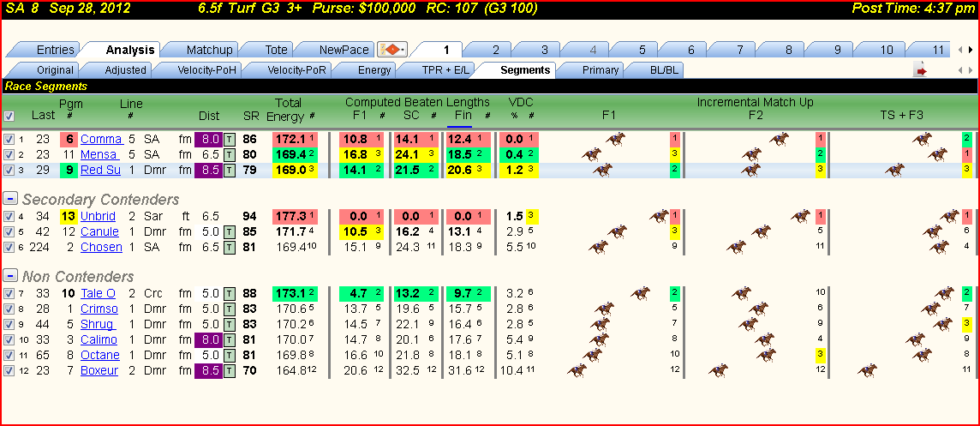Uncheck the checkbox for row 10 Calimo

click(9, 339)
